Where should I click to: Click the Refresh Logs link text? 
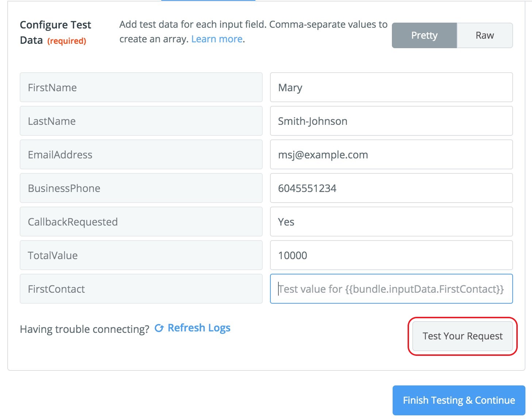(199, 328)
